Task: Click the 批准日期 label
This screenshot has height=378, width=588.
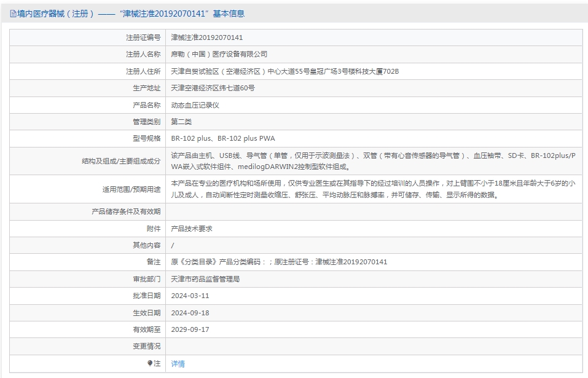Action: click(x=147, y=296)
